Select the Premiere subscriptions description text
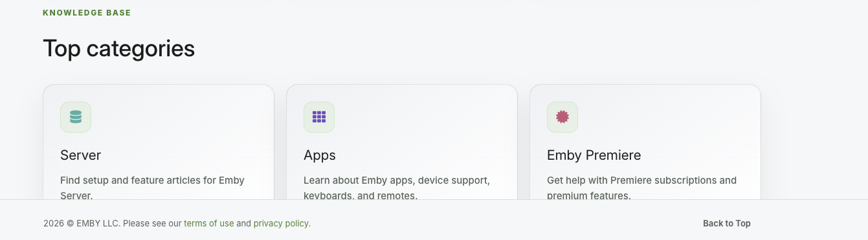This screenshot has width=868, height=240. pos(641,188)
